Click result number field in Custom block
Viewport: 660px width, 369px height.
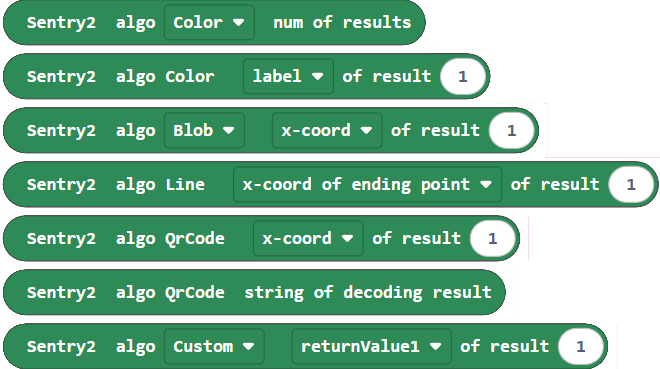(580, 346)
